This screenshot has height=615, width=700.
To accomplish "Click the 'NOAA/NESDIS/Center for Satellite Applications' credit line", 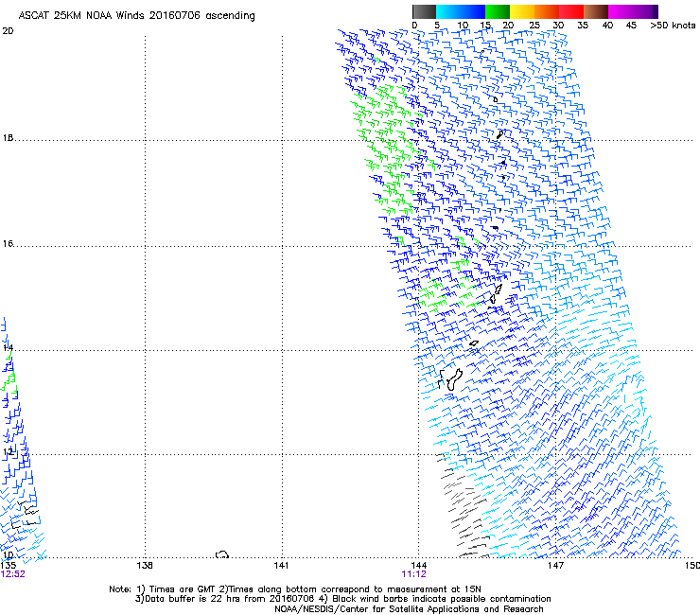I will (409, 609).
